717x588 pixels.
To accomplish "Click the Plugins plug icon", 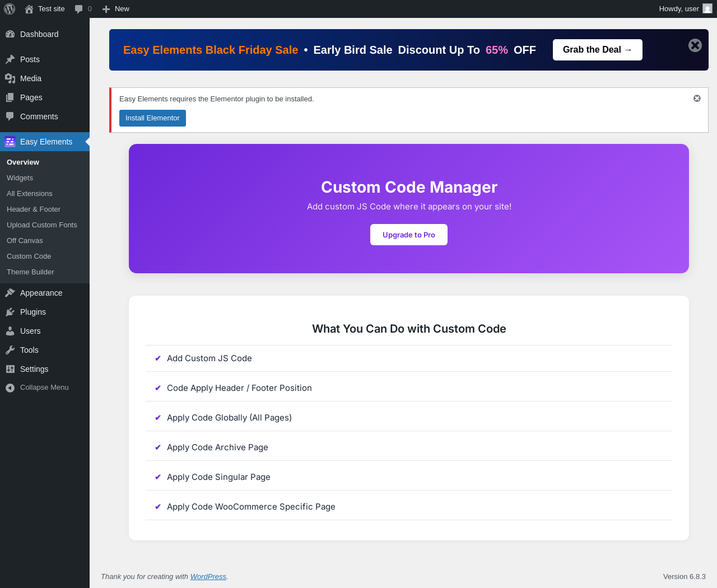I will click(x=10, y=312).
